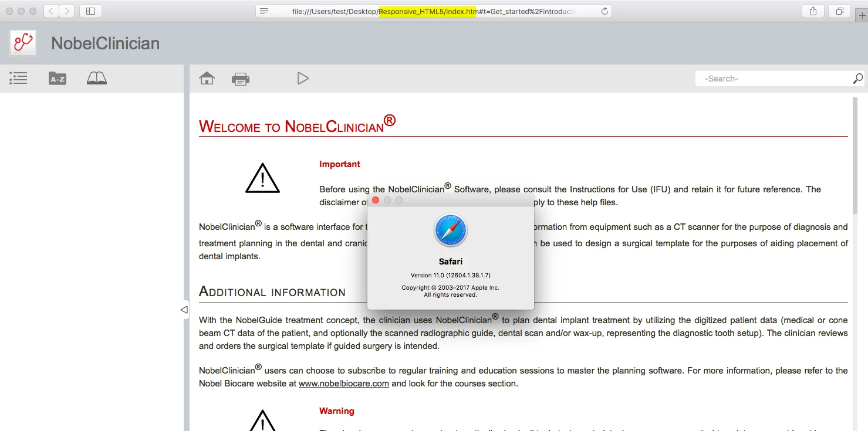Click the warning triangle beside Important
Image resolution: width=868 pixels, height=431 pixels.
pos(262,178)
